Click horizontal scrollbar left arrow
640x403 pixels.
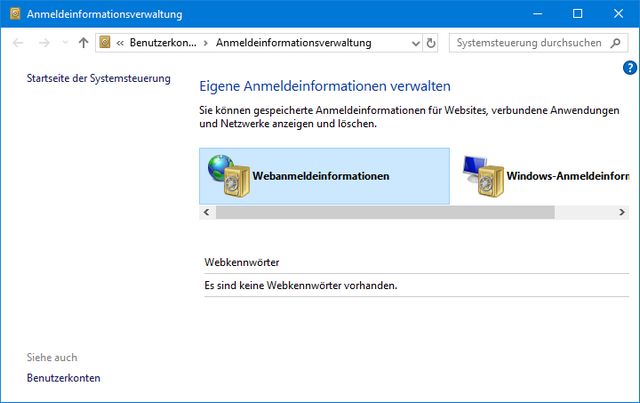coord(207,212)
